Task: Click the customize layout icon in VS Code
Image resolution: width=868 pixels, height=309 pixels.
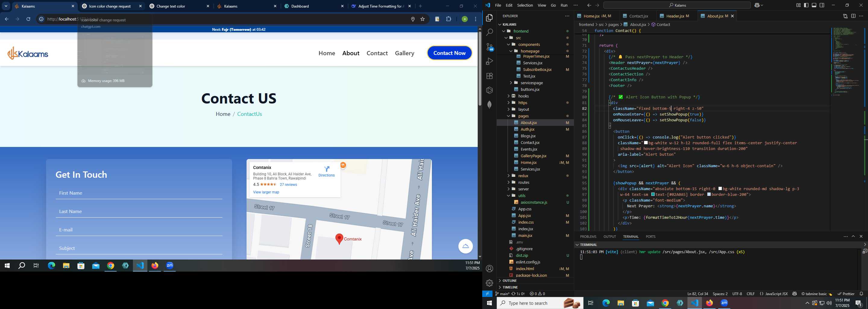Action: [798, 5]
